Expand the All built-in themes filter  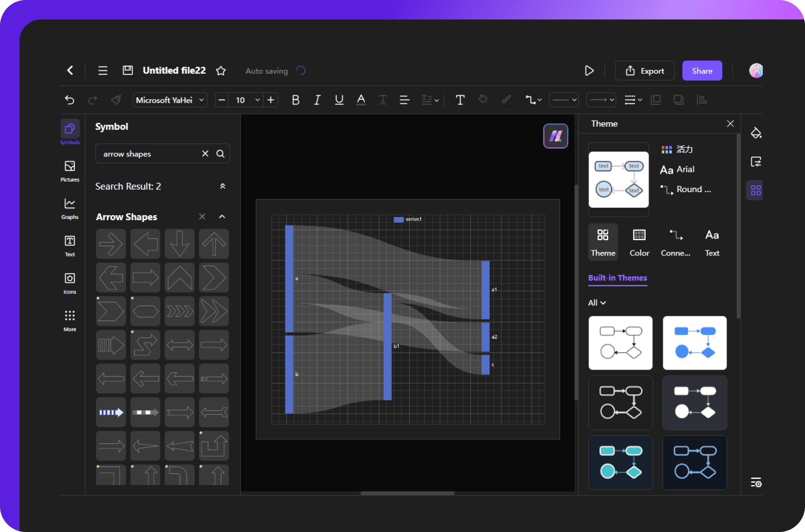[x=597, y=303]
